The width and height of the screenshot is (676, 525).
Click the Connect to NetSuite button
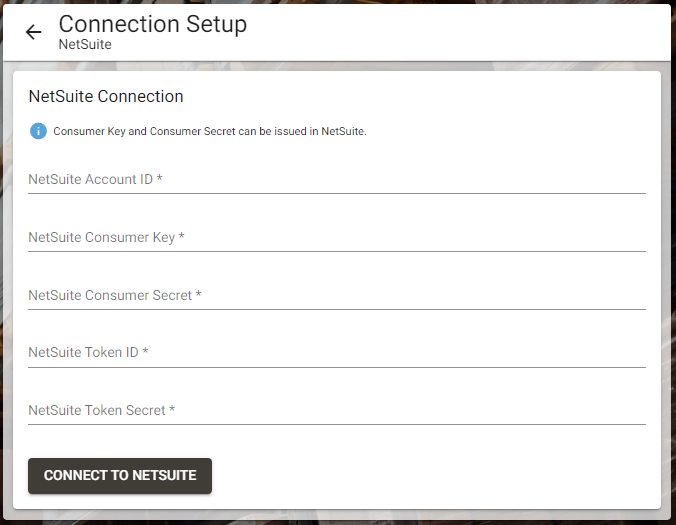(x=120, y=475)
